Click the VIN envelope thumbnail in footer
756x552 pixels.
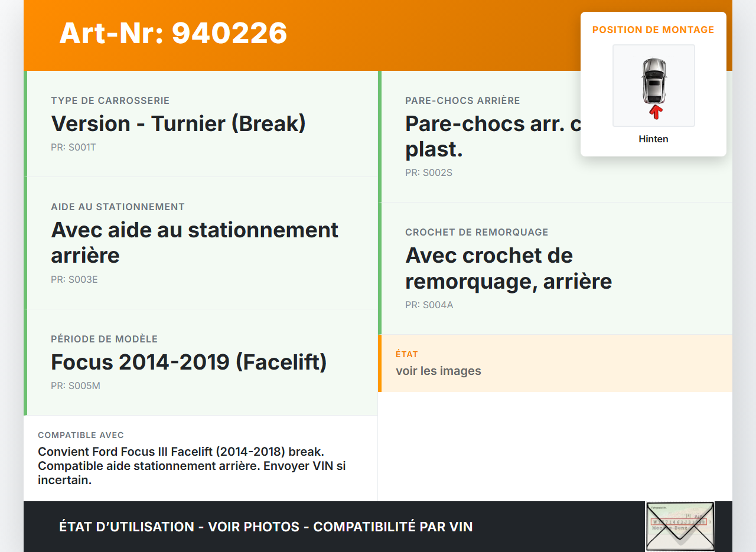[680, 526]
